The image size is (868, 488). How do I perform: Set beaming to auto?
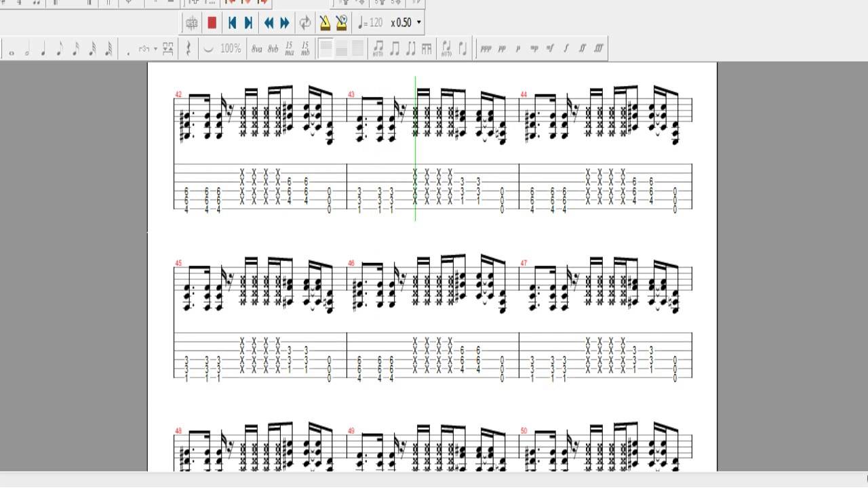click(x=378, y=49)
